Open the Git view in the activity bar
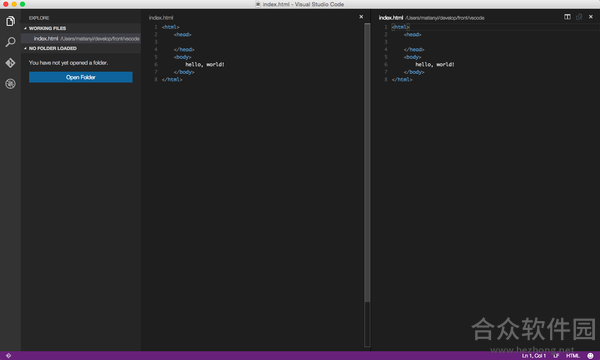 click(10, 63)
